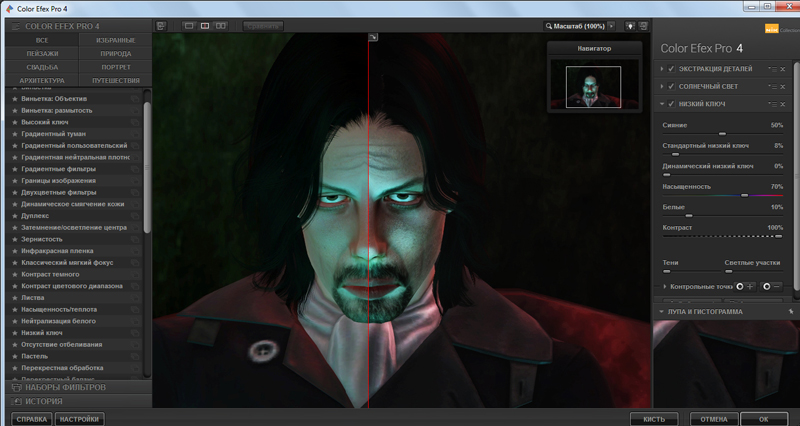
Task: Click the filter list vertical scrollbar
Action: [x=147, y=167]
